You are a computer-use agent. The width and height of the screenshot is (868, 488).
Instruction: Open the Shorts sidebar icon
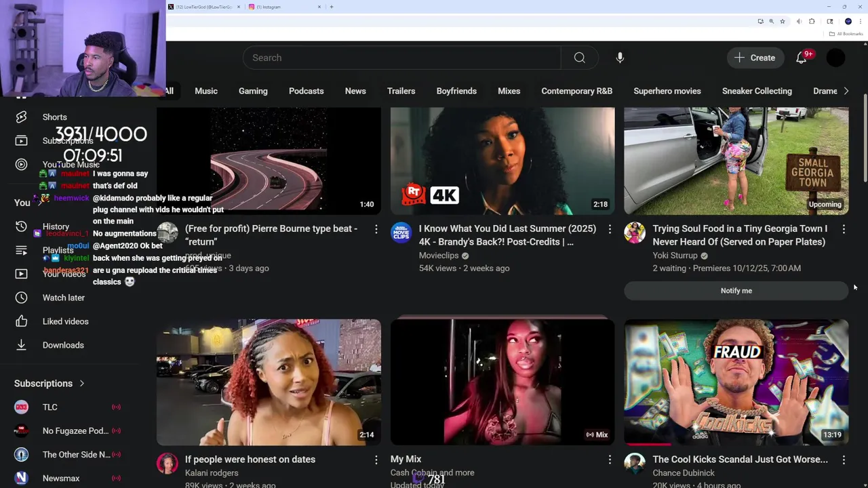coord(21,117)
